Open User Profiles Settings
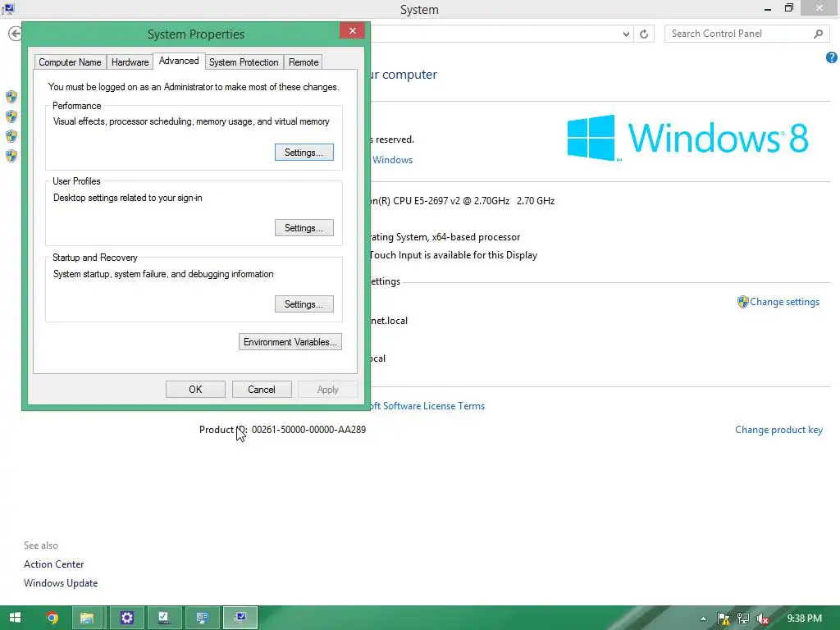Viewport: 840px width, 630px height. pos(304,228)
